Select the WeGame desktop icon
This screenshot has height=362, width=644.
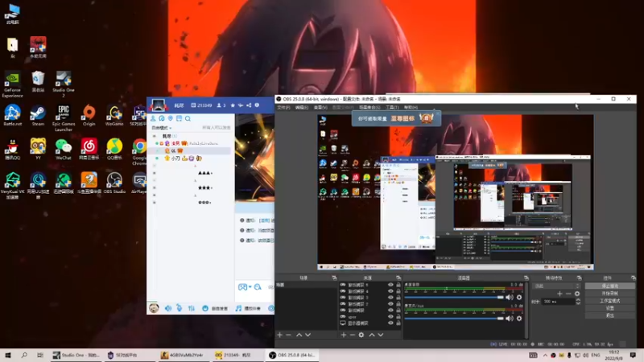114,116
